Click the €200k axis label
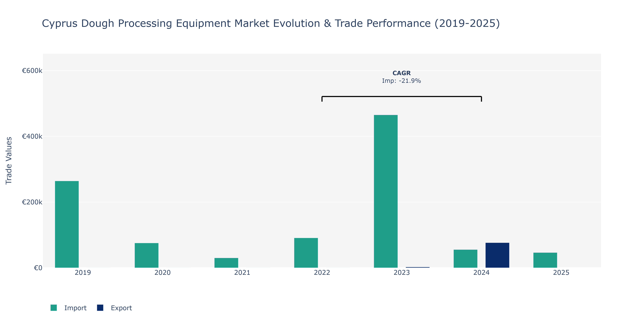Viewport: 644px width, 322px height. click(x=32, y=202)
